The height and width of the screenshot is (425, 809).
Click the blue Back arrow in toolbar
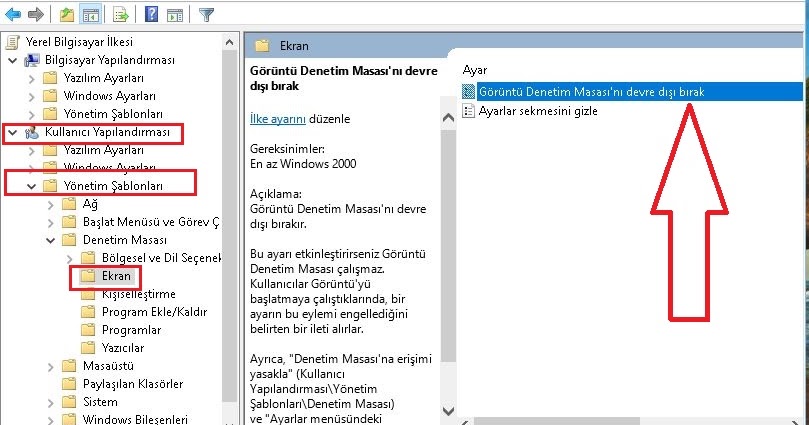click(12, 14)
